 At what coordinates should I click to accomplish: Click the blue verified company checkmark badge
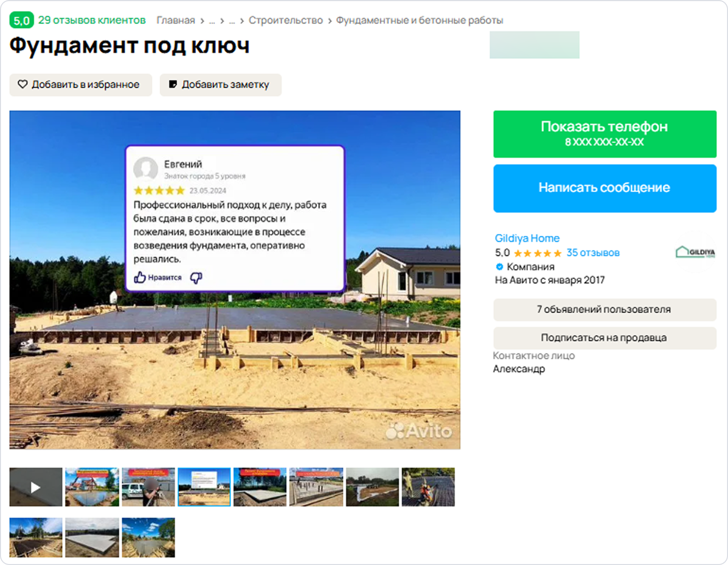point(500,266)
